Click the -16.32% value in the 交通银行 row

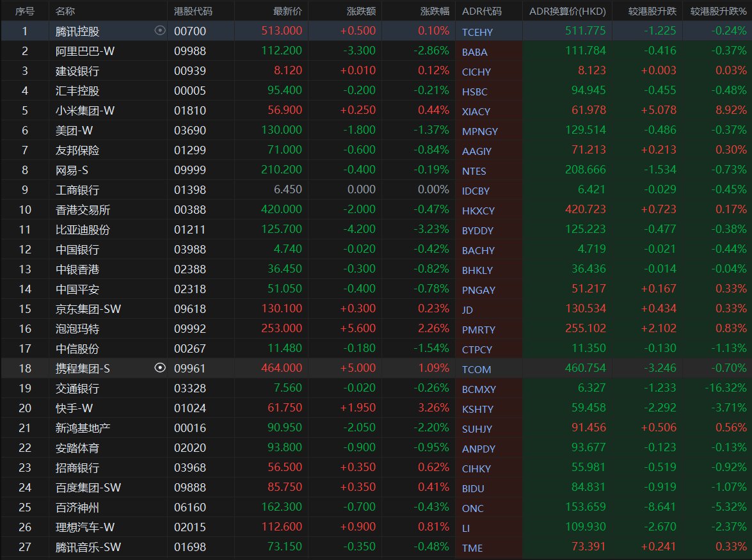pos(725,387)
